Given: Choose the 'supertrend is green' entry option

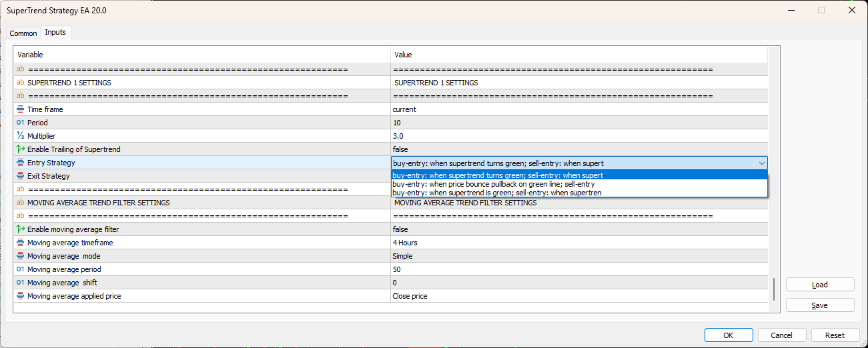Looking at the screenshot, I should [496, 193].
